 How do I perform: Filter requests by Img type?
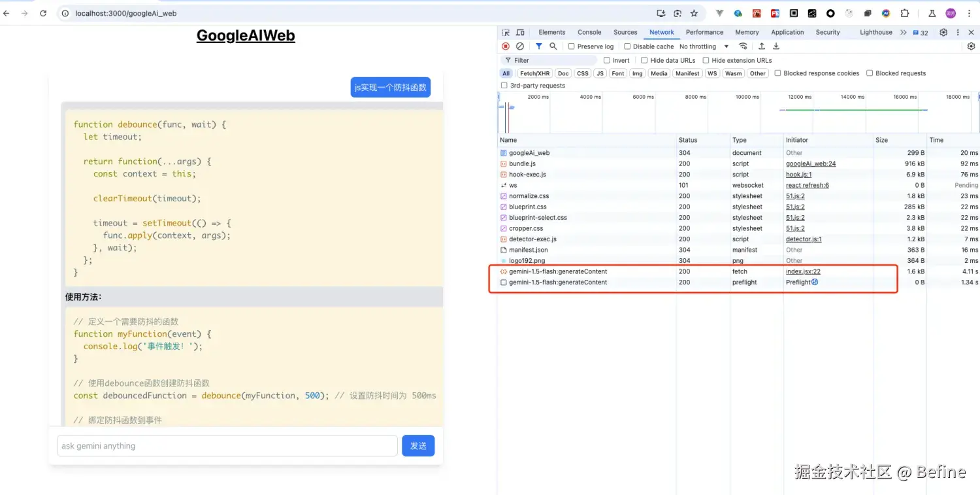coord(637,73)
